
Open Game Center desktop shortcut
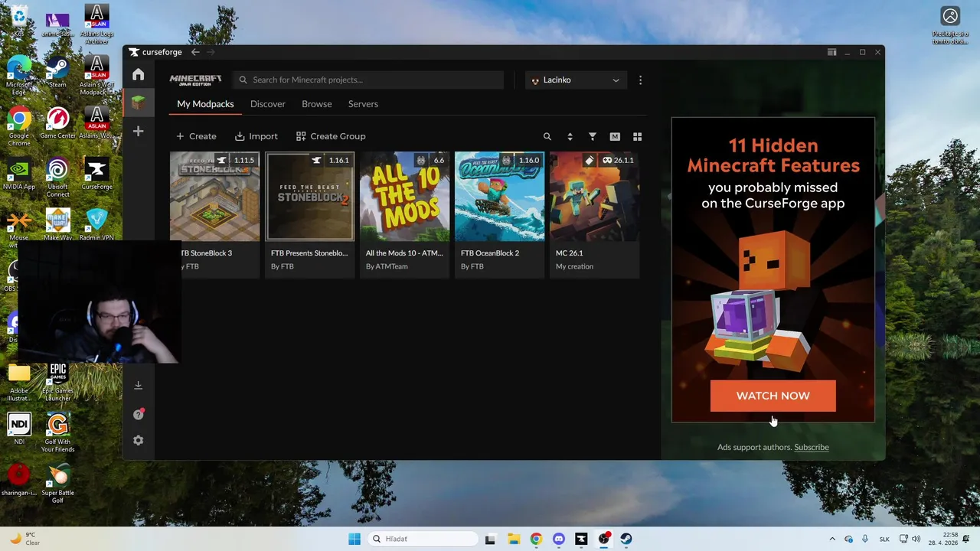57,122
